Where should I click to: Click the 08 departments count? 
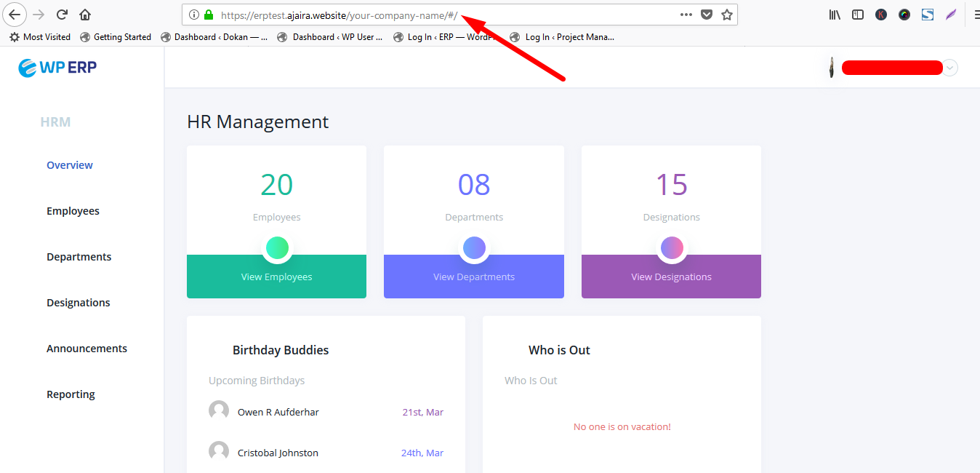474,185
